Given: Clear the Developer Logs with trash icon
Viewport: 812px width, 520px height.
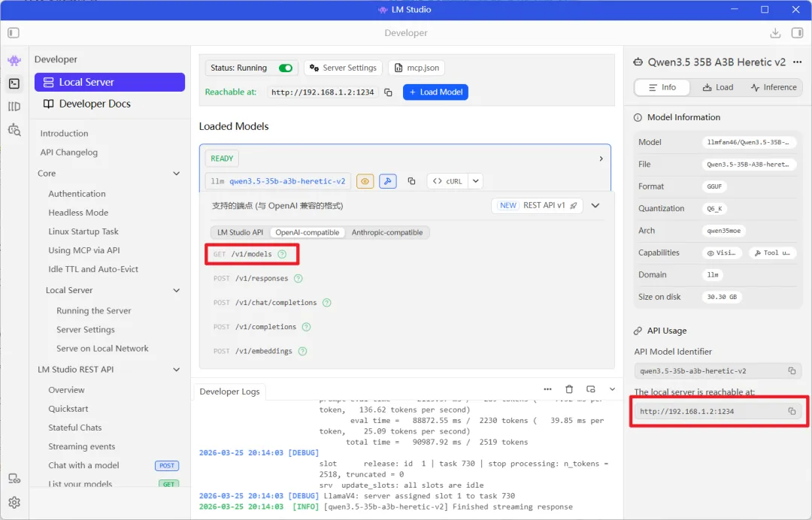Looking at the screenshot, I should pyautogui.click(x=569, y=389).
